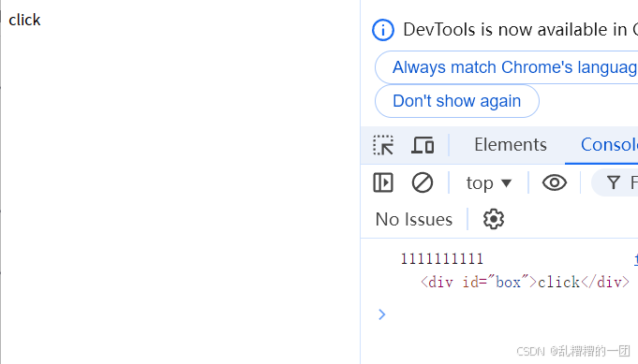Click 'Always match Chrome's language' button
638x364 pixels.
(507, 67)
